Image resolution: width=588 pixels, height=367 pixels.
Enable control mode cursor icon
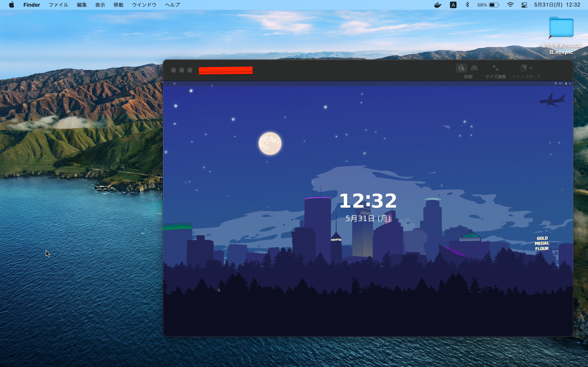[x=461, y=68]
